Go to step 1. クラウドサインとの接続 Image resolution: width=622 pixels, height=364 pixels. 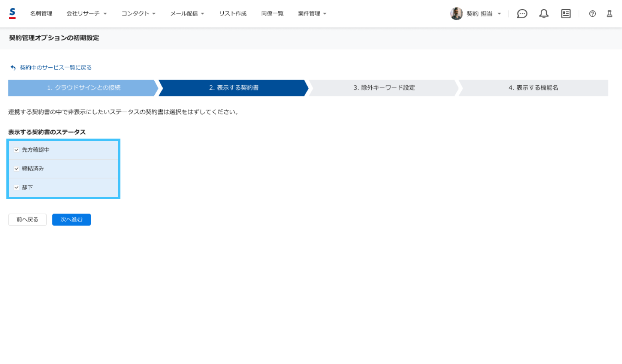tap(83, 88)
